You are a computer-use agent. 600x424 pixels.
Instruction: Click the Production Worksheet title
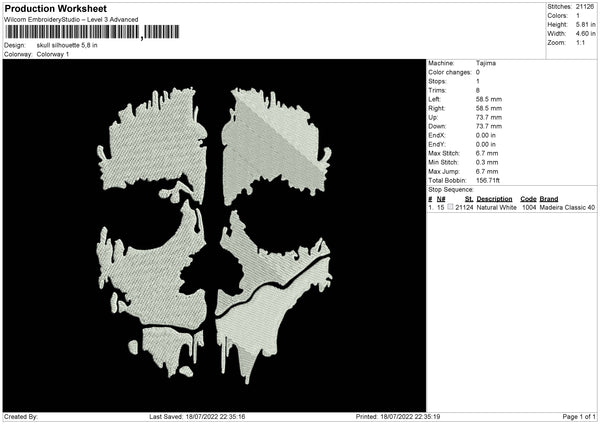click(x=55, y=8)
